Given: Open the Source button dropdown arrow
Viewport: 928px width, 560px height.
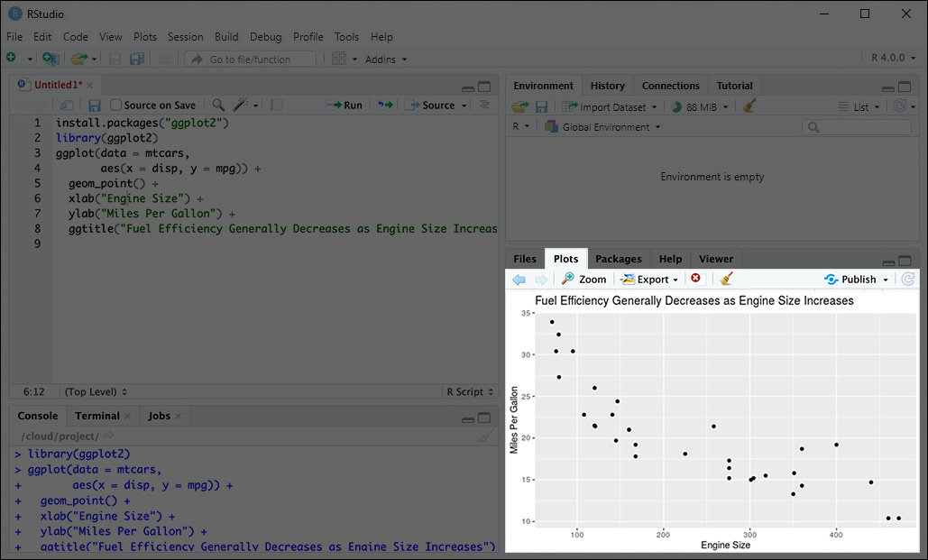Looking at the screenshot, I should [464, 106].
